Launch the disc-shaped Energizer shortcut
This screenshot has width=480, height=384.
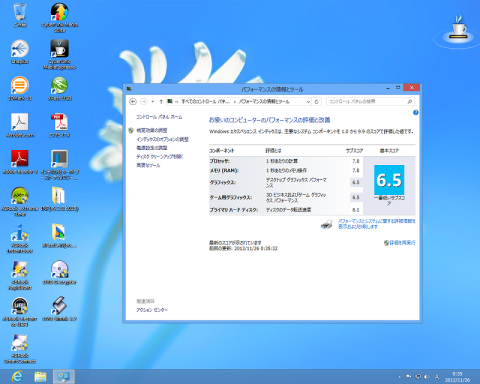[60, 272]
